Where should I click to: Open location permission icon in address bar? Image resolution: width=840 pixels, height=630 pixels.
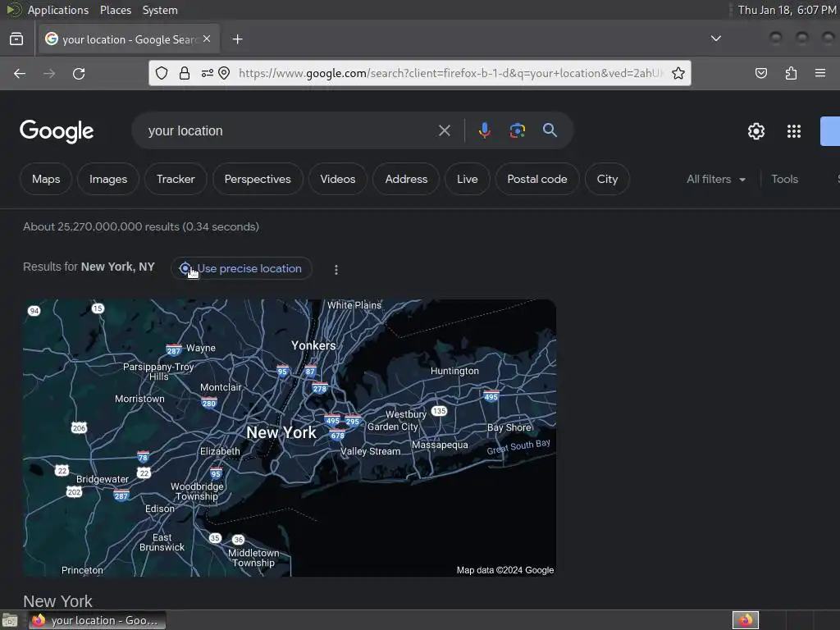(x=224, y=73)
